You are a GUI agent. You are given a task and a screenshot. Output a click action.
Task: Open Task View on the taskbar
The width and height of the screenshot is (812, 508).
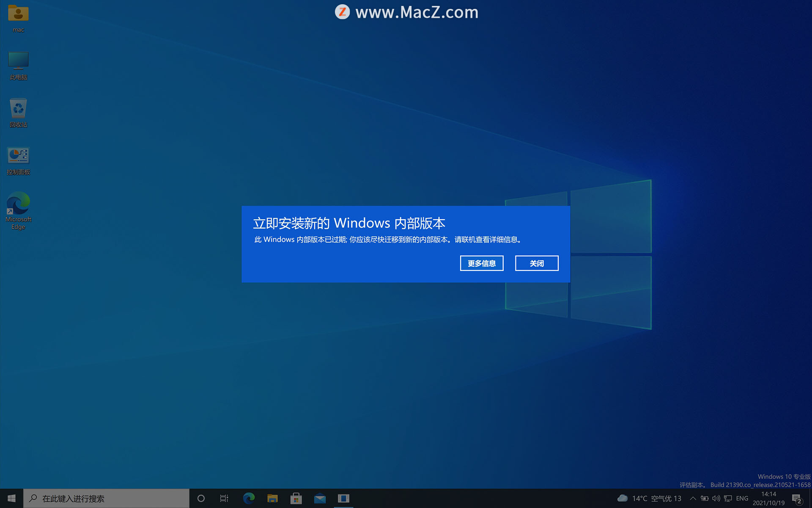pyautogui.click(x=224, y=498)
